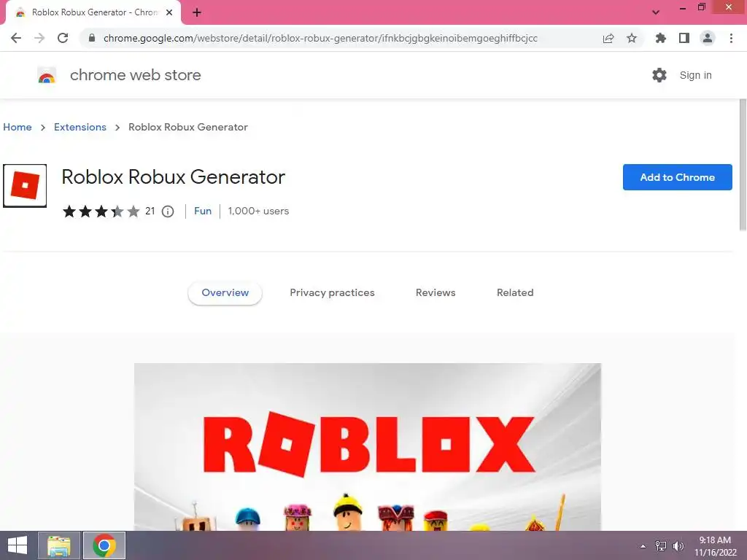Share this page using the share icon
The height and width of the screenshot is (560, 747).
[x=608, y=38]
